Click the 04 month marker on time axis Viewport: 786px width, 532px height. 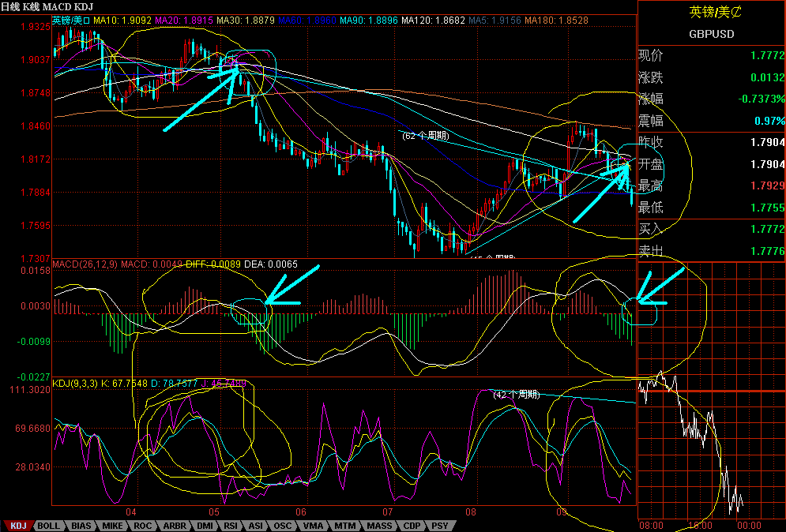pos(131,512)
